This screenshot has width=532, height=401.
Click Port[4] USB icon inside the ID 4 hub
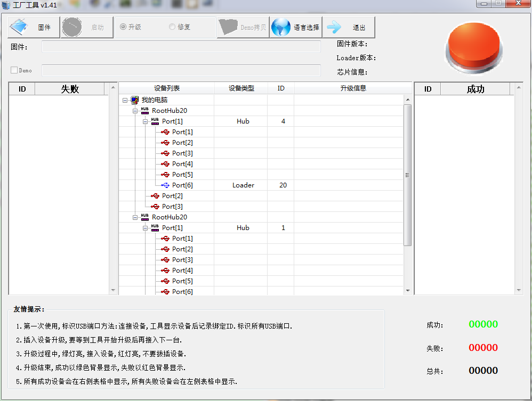[x=165, y=163]
